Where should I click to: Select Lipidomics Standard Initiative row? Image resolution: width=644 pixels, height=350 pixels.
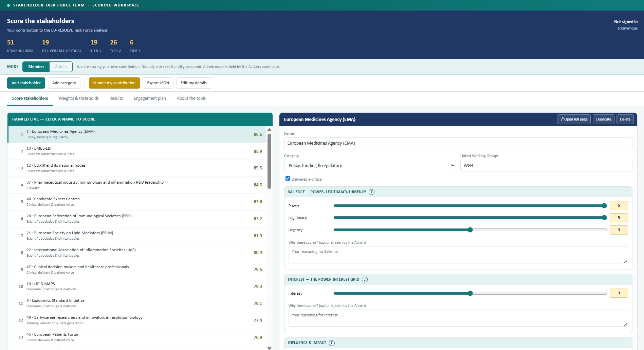click(x=137, y=303)
